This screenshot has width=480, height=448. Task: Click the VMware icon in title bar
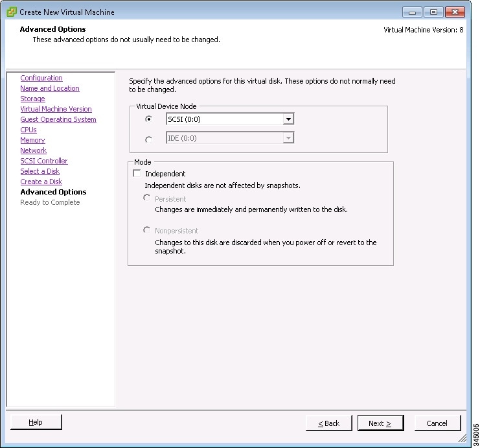pos(12,12)
